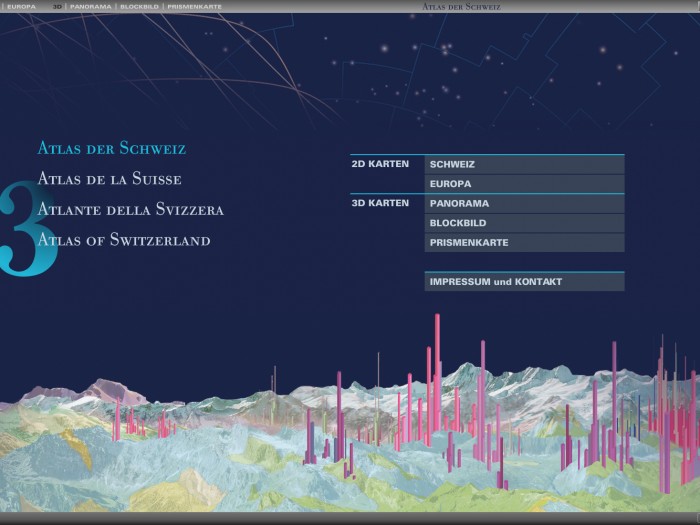The height and width of the screenshot is (525, 700).
Task: Open IMPRESSUM und KONTAKT button
Action: pyautogui.click(x=524, y=282)
